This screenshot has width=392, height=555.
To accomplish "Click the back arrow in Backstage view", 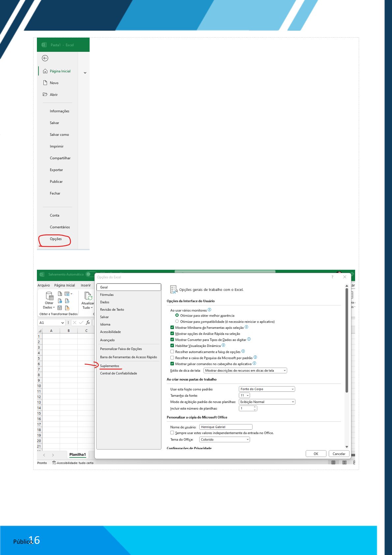I will (45, 58).
